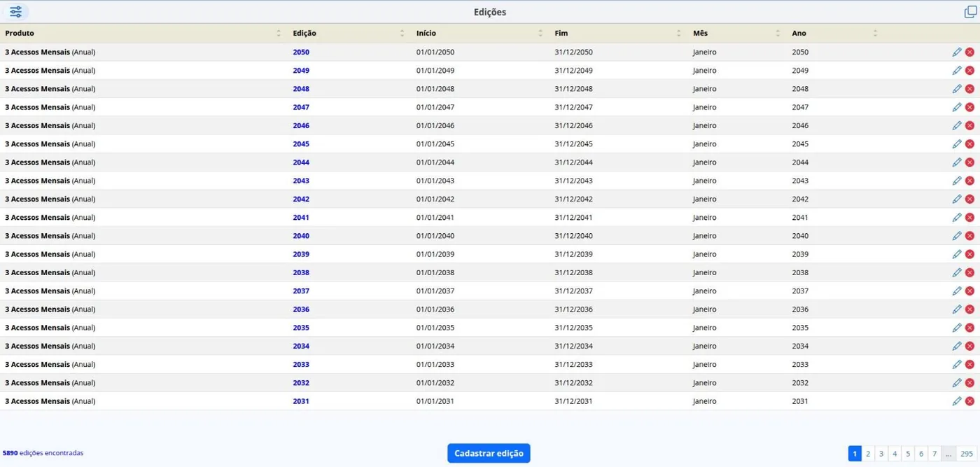Image resolution: width=980 pixels, height=467 pixels.
Task: Go to page 3 of results
Action: point(881,454)
